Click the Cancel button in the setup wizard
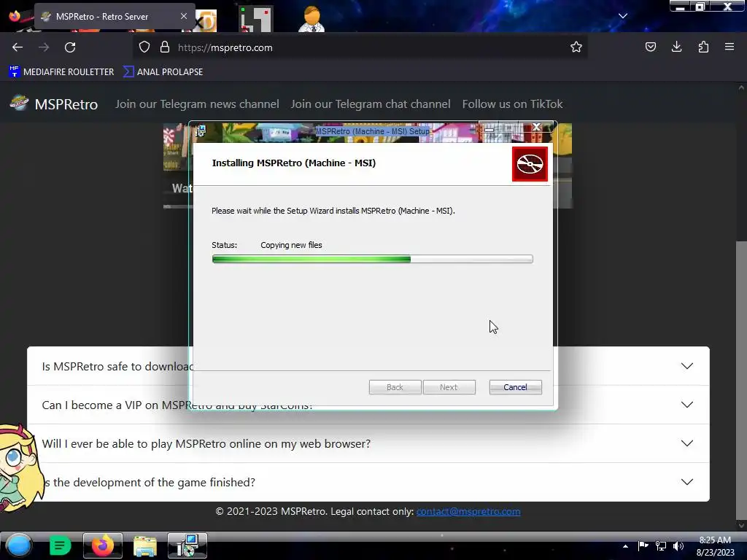 click(516, 387)
